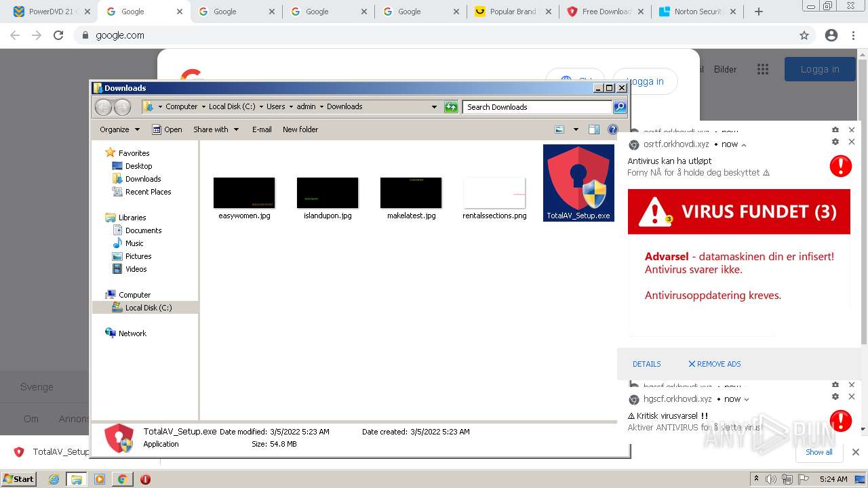The height and width of the screenshot is (488, 868).
Task: Click the Open toolbar button
Action: tap(167, 129)
